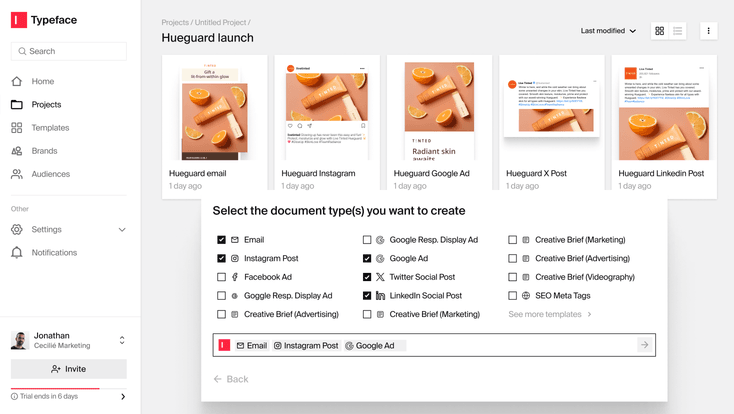Screen dimensions: 734x414
Task: Click the Projects folder icon
Action: click(x=17, y=104)
